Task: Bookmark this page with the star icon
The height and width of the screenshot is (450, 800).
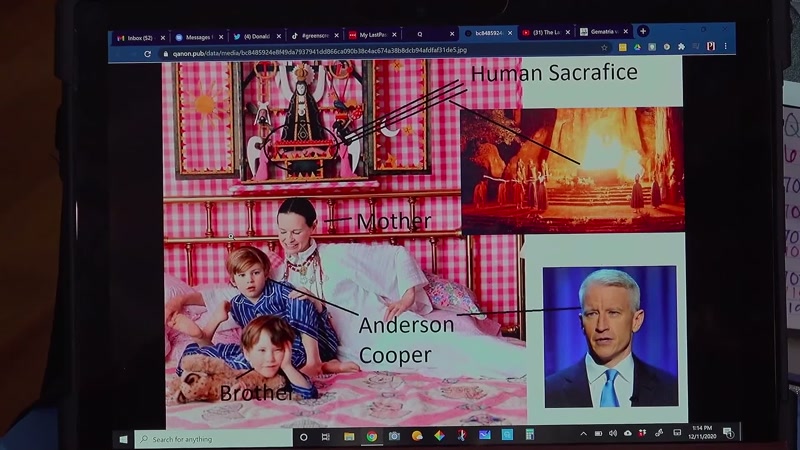Action: 604,47
